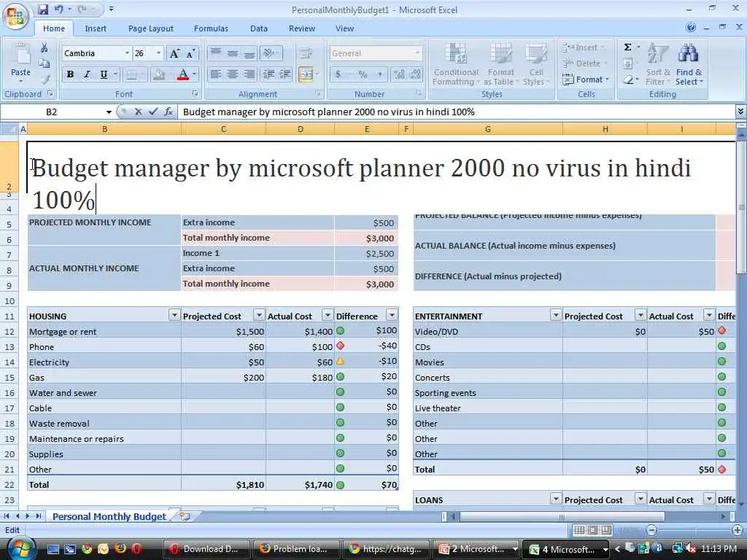Click the Windows Start orb
The height and width of the screenshot is (560, 747).
pos(20,548)
